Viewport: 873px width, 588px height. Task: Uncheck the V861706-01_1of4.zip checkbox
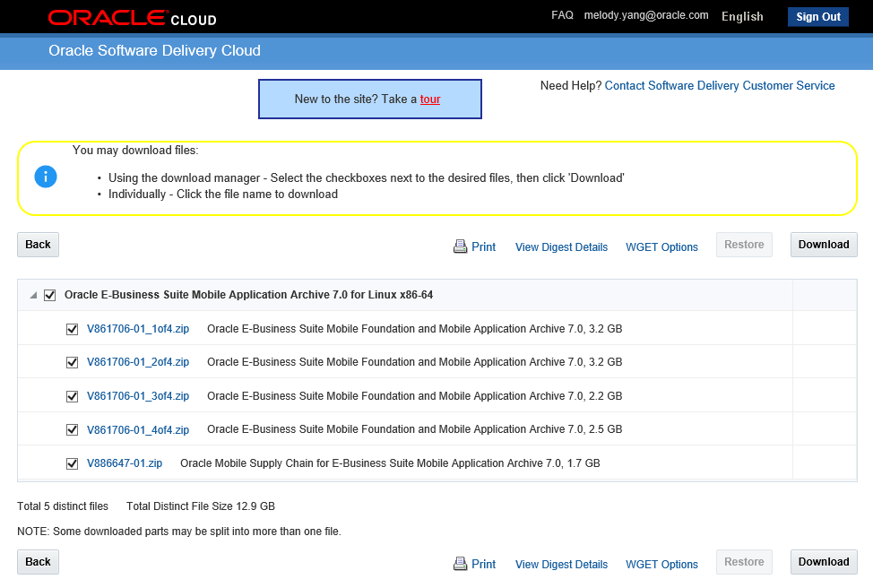pyautogui.click(x=72, y=329)
